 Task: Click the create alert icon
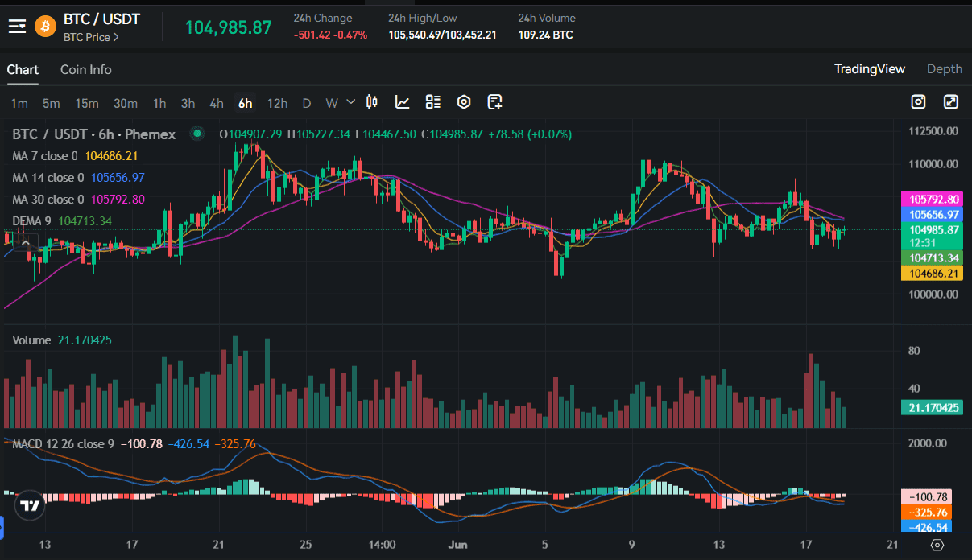click(x=494, y=102)
